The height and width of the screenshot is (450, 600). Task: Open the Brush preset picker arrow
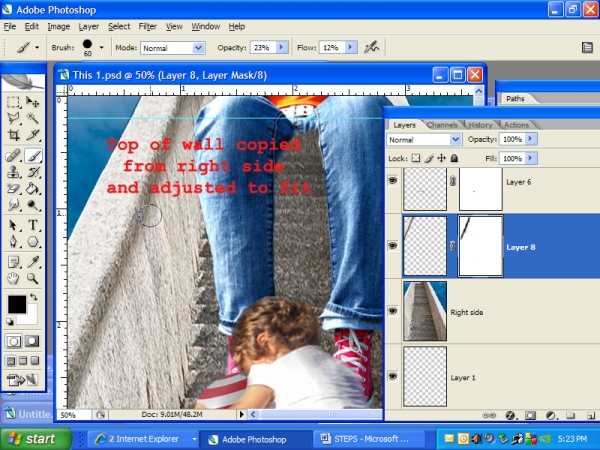click(101, 48)
